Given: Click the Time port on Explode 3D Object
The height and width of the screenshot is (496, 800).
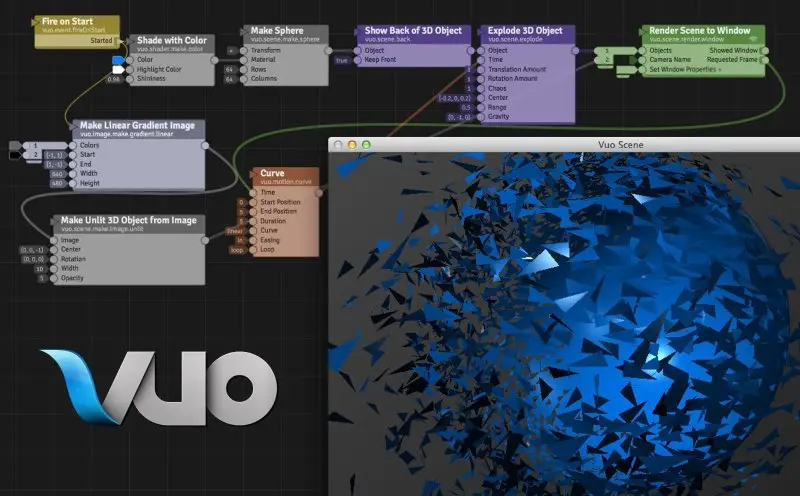Looking at the screenshot, I should coord(481,60).
